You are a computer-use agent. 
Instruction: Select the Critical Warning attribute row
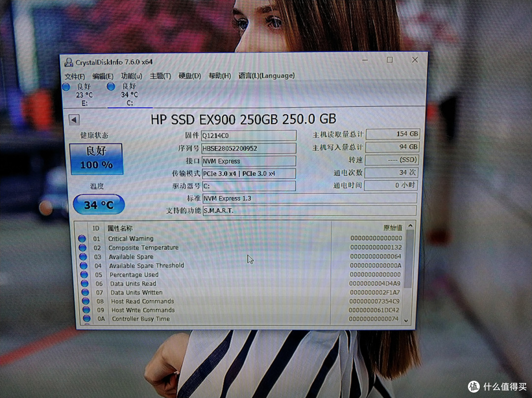(x=240, y=238)
